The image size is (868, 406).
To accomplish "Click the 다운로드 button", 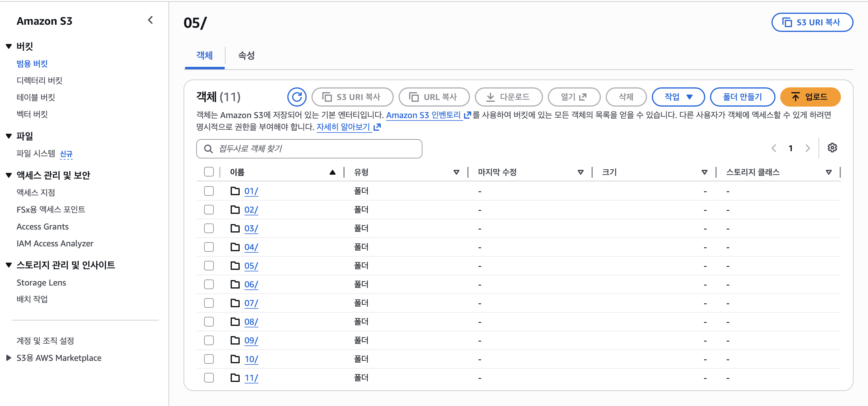I will [x=508, y=97].
